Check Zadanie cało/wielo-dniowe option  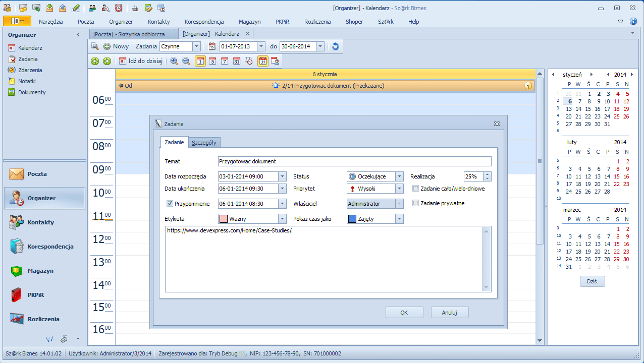coord(416,189)
